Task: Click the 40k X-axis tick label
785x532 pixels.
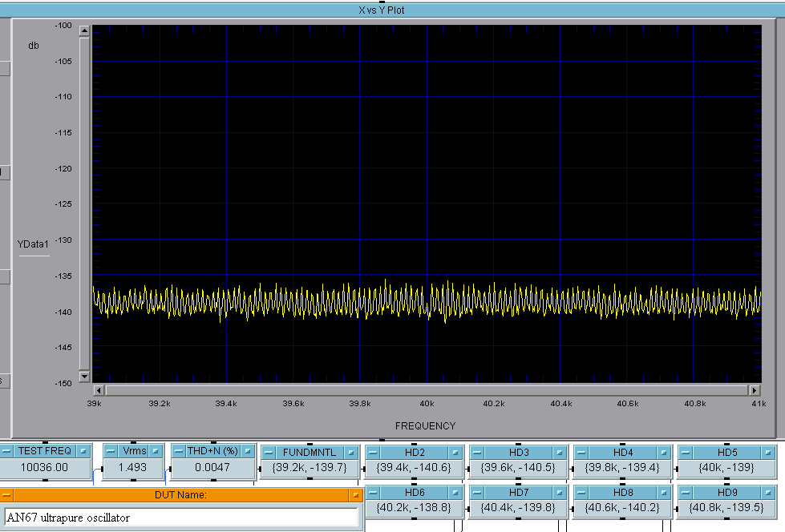Action: click(427, 403)
